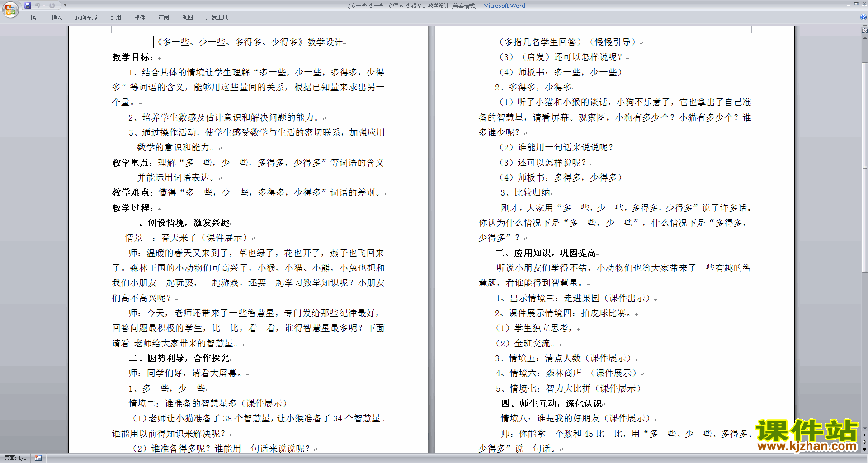Click the line (3)(启发)还可以怎样说呢?
This screenshot has width=868, height=463.
560,57
